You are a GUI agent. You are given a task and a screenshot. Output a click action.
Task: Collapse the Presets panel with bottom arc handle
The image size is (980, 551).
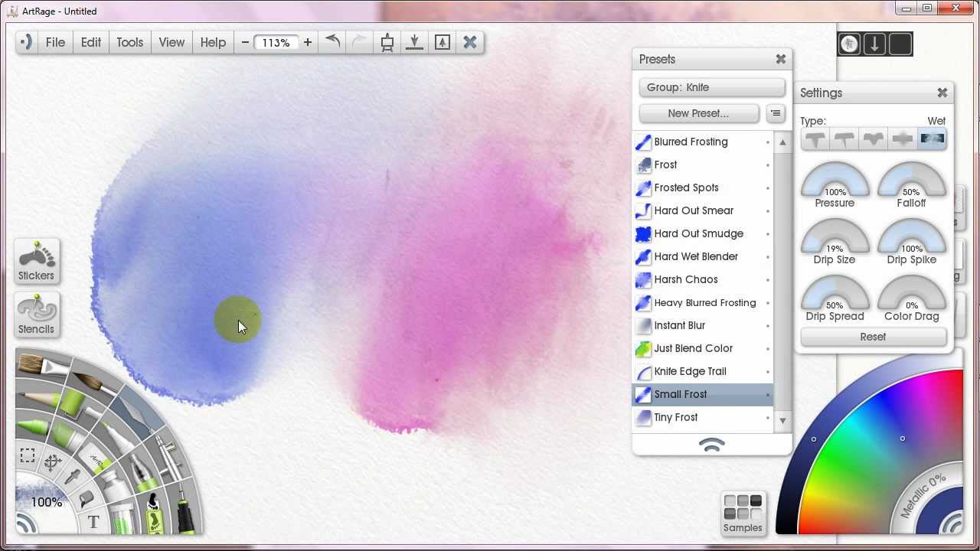[712, 445]
